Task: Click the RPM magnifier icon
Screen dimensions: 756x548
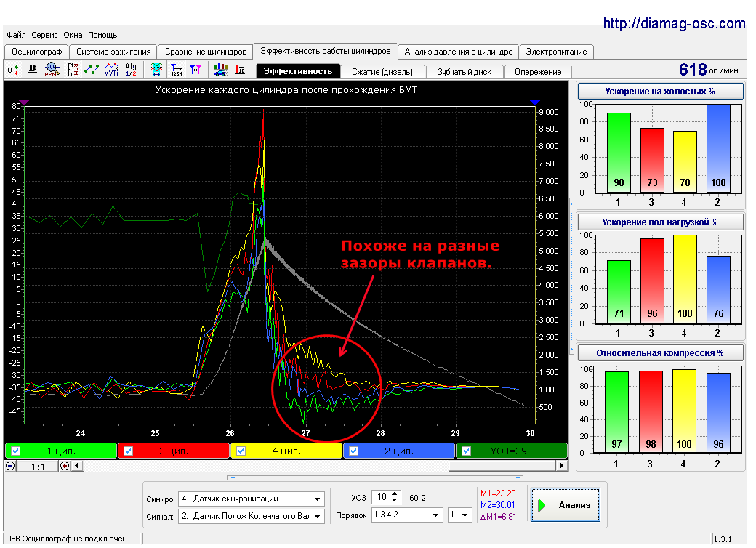Action: pyautogui.click(x=52, y=69)
